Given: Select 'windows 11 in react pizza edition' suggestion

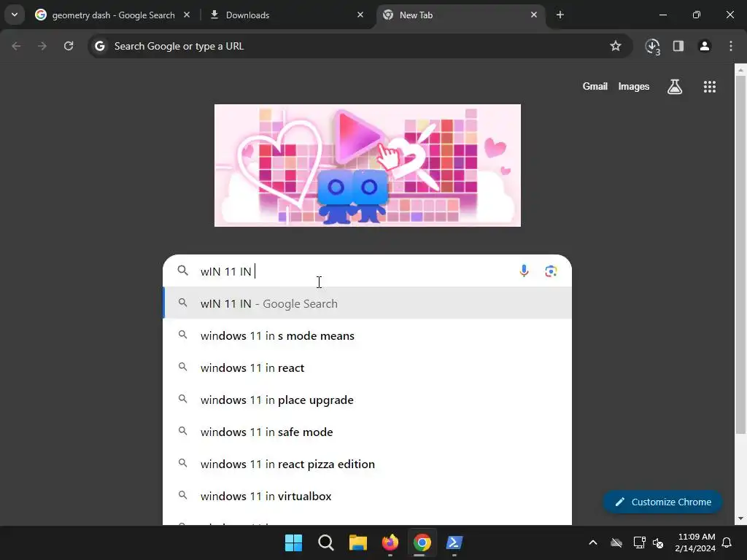Looking at the screenshot, I should (368, 464).
